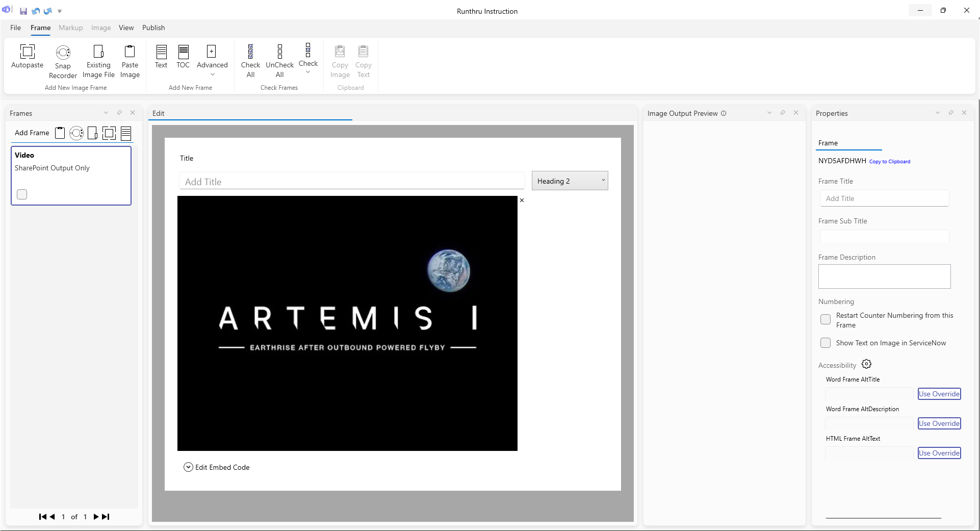The width and height of the screenshot is (980, 531).
Task: Click the Copy to Clipboard link
Action: click(x=889, y=162)
